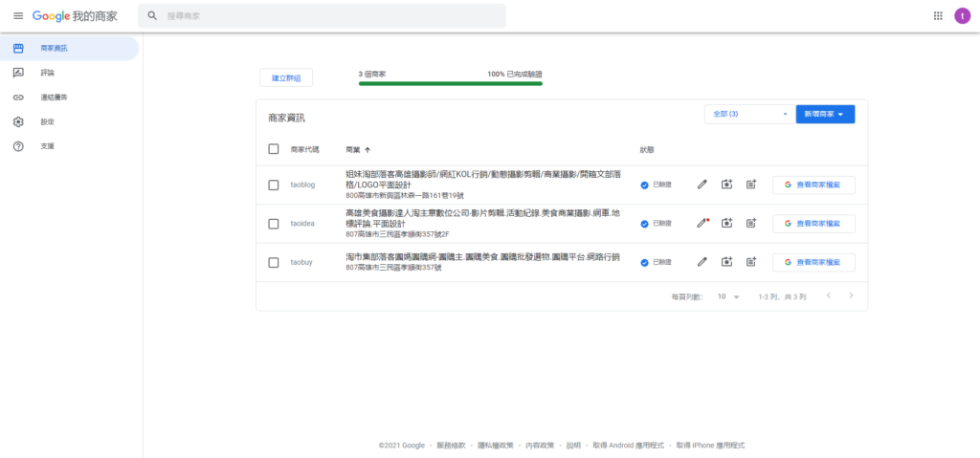This screenshot has width=980, height=458.
Task: Check the taobuy row checkbox
Action: tap(274, 262)
